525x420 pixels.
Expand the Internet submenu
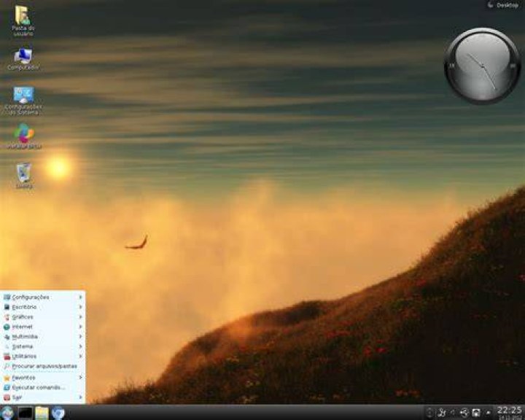click(x=43, y=327)
